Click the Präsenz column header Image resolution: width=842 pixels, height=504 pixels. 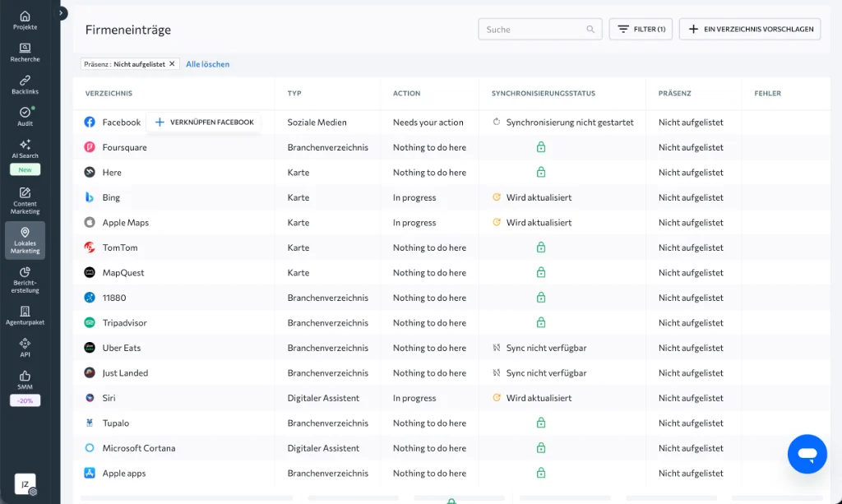click(x=674, y=94)
